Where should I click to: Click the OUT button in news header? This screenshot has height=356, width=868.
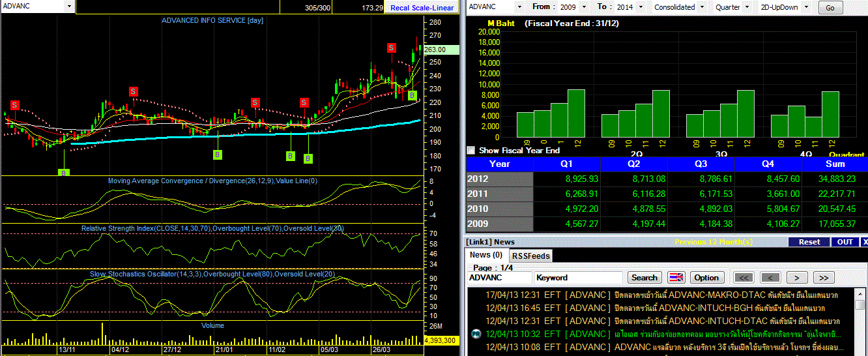[x=845, y=241]
